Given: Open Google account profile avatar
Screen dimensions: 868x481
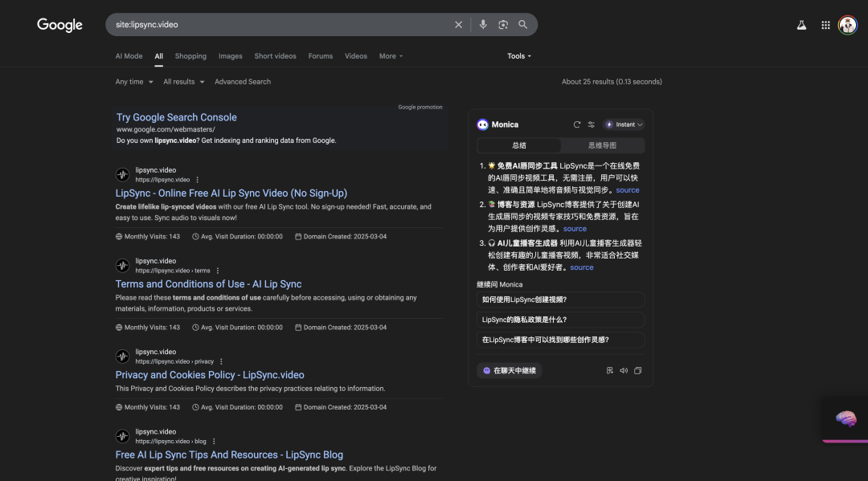Looking at the screenshot, I should click(848, 25).
